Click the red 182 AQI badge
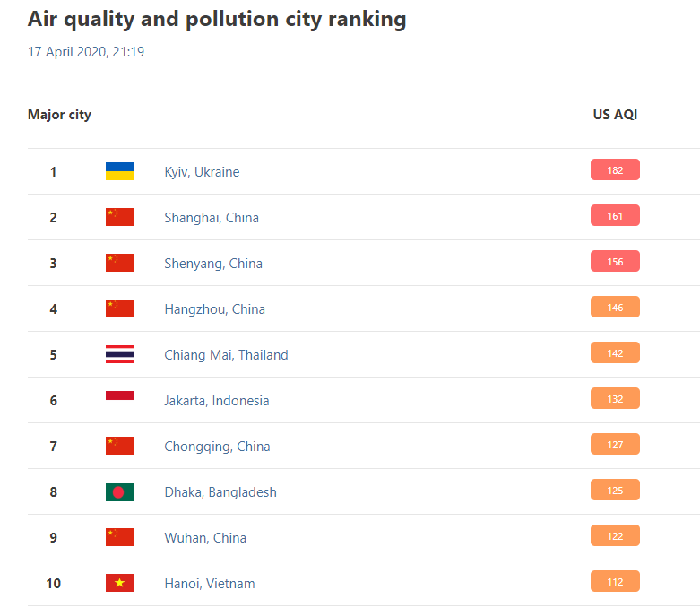This screenshot has width=700, height=608. (615, 169)
